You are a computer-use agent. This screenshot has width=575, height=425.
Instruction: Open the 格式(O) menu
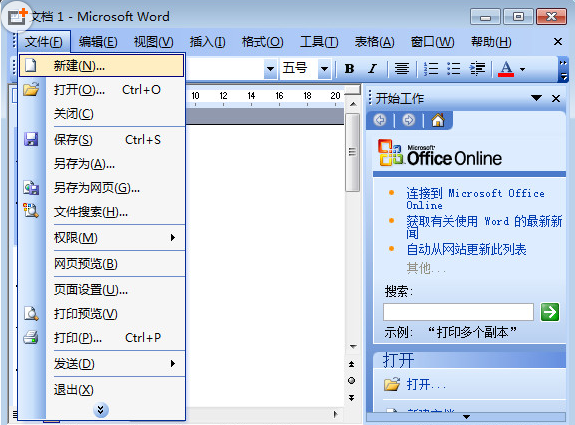click(x=262, y=42)
